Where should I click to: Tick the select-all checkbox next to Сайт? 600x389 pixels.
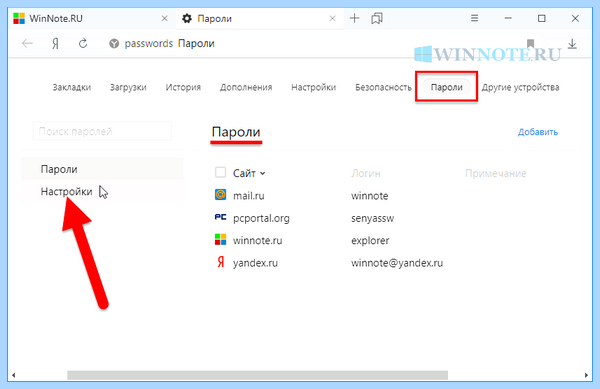[x=220, y=173]
